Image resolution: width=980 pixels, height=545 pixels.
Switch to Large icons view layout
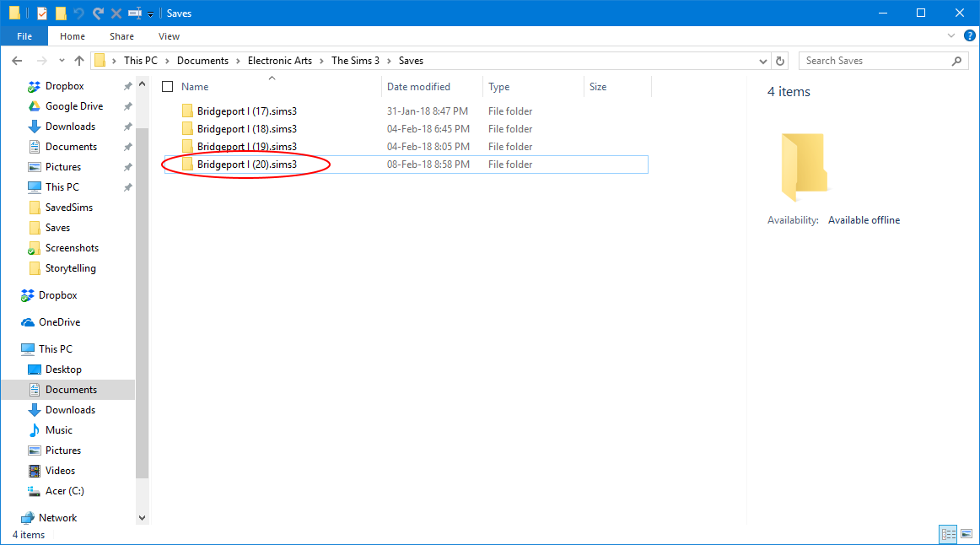967,534
